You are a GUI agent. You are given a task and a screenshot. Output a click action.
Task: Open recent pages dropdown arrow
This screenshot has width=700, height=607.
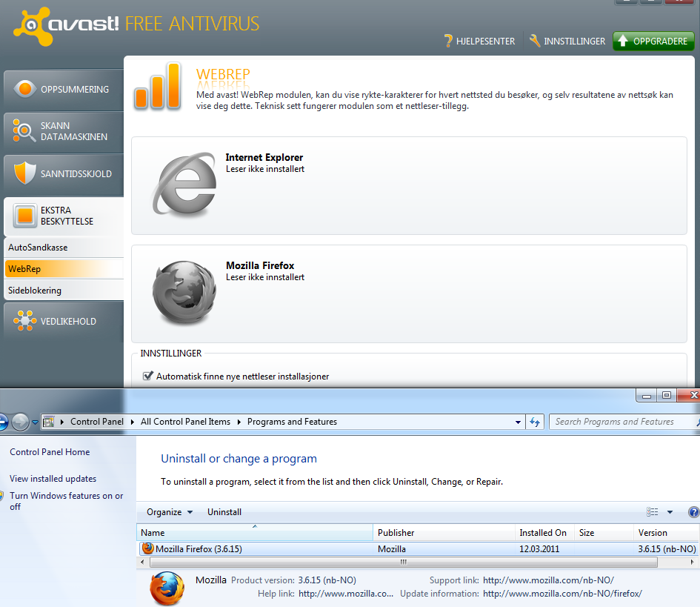pyautogui.click(x=35, y=422)
